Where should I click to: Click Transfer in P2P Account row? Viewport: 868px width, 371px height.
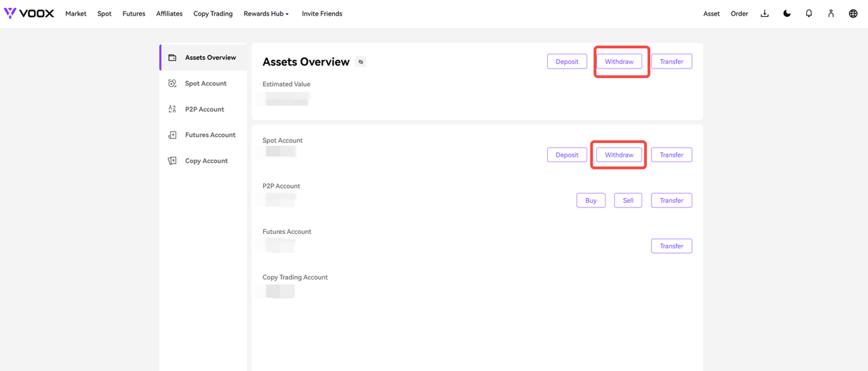click(671, 200)
